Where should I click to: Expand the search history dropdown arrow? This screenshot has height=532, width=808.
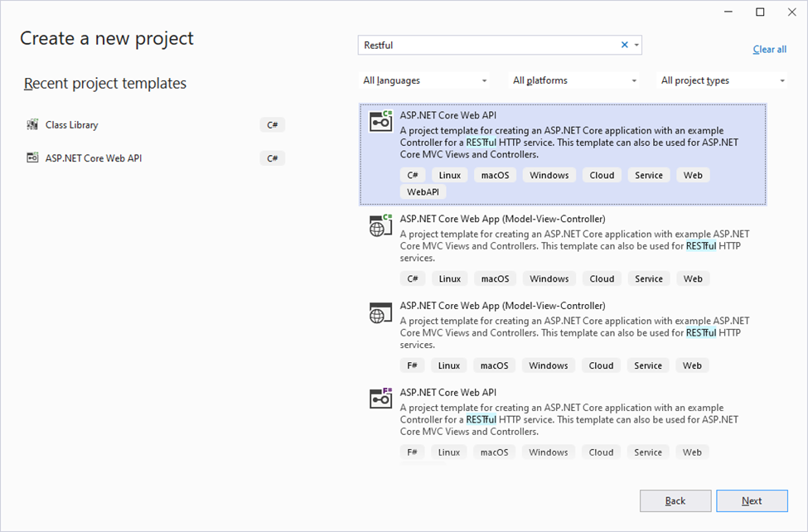[x=637, y=46]
